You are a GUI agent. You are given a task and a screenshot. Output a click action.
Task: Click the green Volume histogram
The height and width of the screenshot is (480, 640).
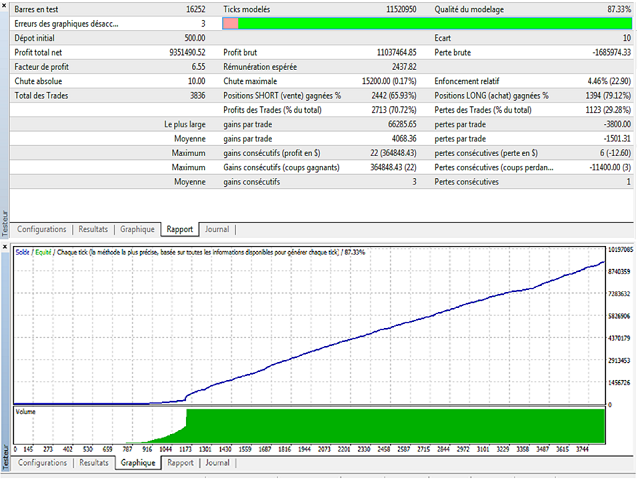[x=395, y=426]
